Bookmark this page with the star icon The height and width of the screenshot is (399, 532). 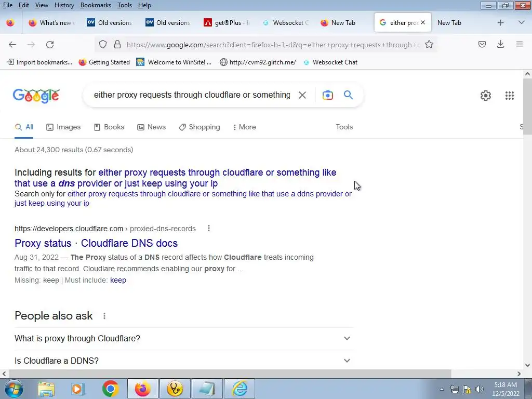[x=429, y=45]
